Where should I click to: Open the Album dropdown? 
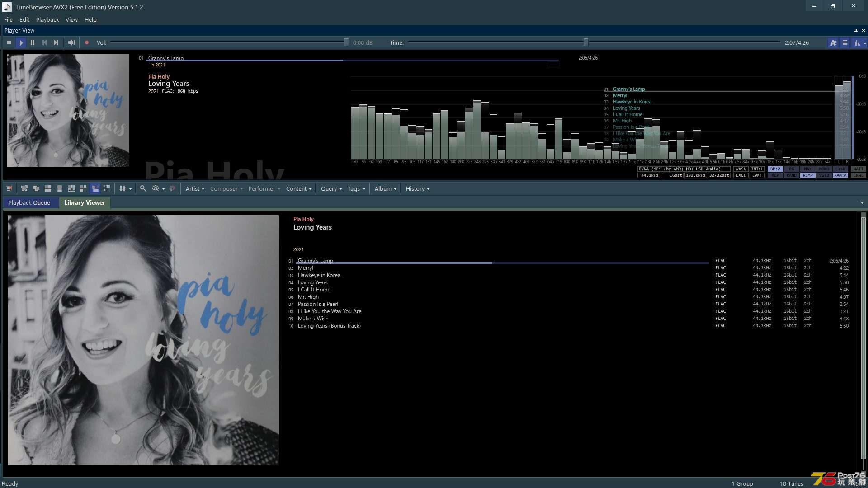click(386, 189)
